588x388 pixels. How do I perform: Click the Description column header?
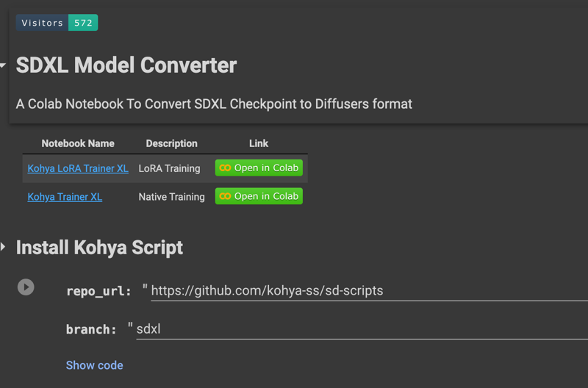(171, 143)
